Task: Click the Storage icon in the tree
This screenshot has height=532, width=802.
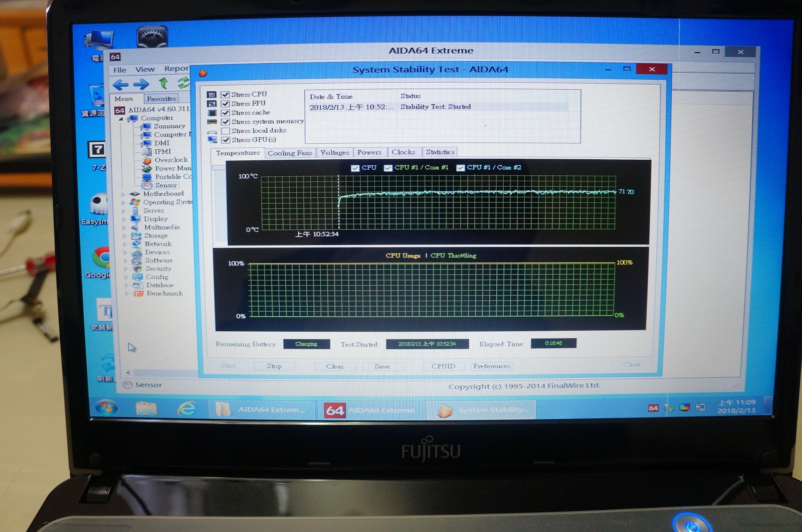Action: coord(136,235)
